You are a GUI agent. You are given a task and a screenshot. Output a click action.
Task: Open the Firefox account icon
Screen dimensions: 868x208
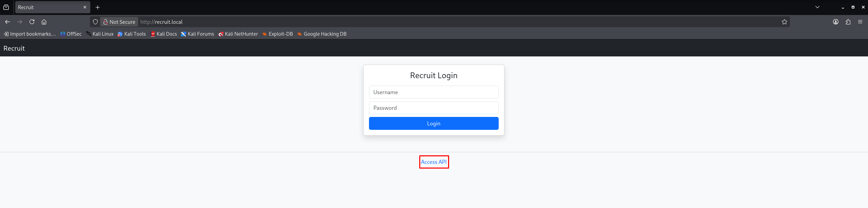835,22
